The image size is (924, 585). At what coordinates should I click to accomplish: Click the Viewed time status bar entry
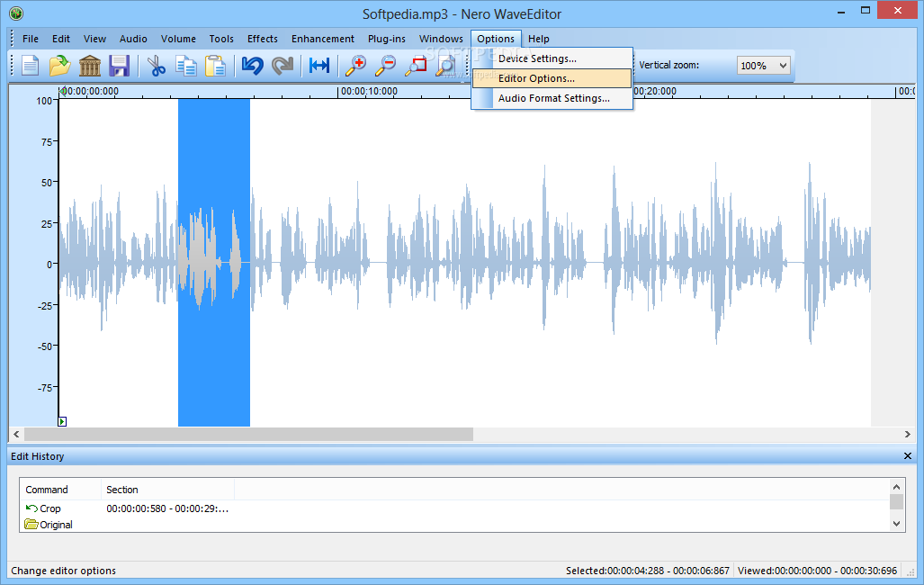(817, 571)
